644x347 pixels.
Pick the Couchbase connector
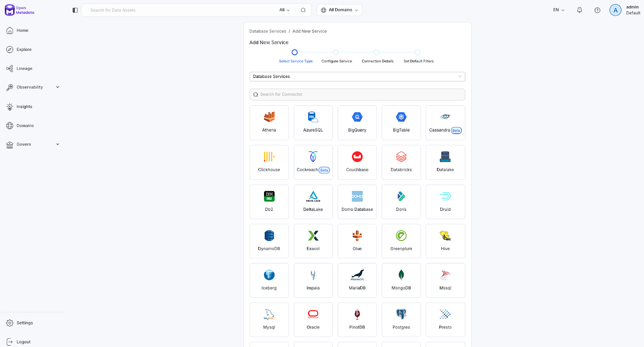357,162
